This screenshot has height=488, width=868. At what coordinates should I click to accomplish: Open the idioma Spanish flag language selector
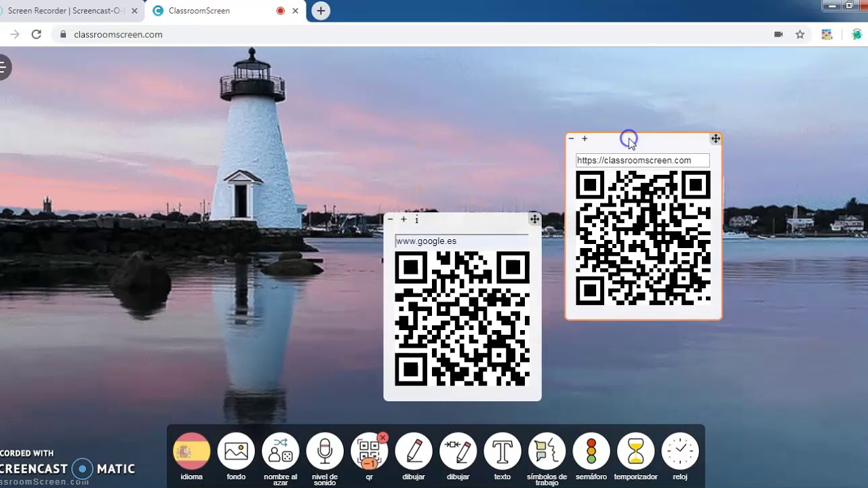(192, 451)
